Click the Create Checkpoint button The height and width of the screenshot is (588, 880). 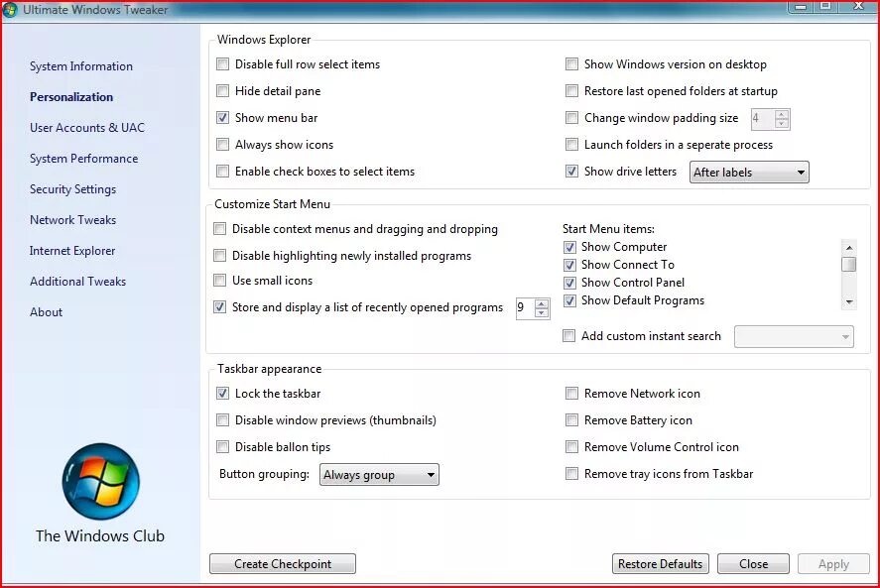point(283,564)
